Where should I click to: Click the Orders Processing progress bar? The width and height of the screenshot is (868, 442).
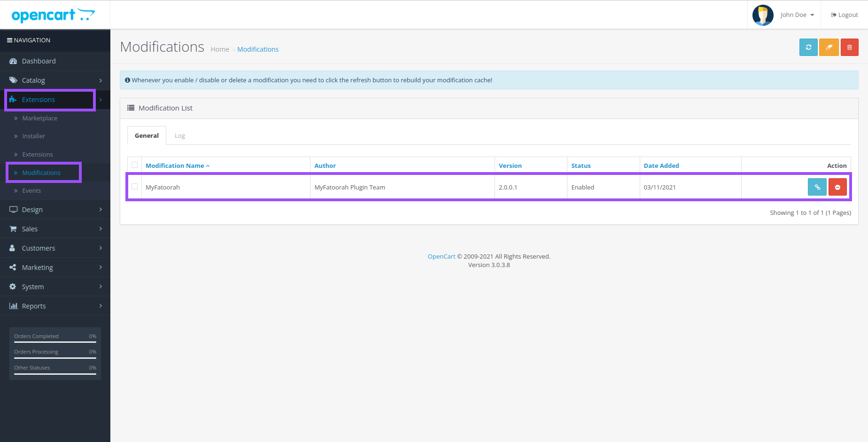tap(55, 358)
